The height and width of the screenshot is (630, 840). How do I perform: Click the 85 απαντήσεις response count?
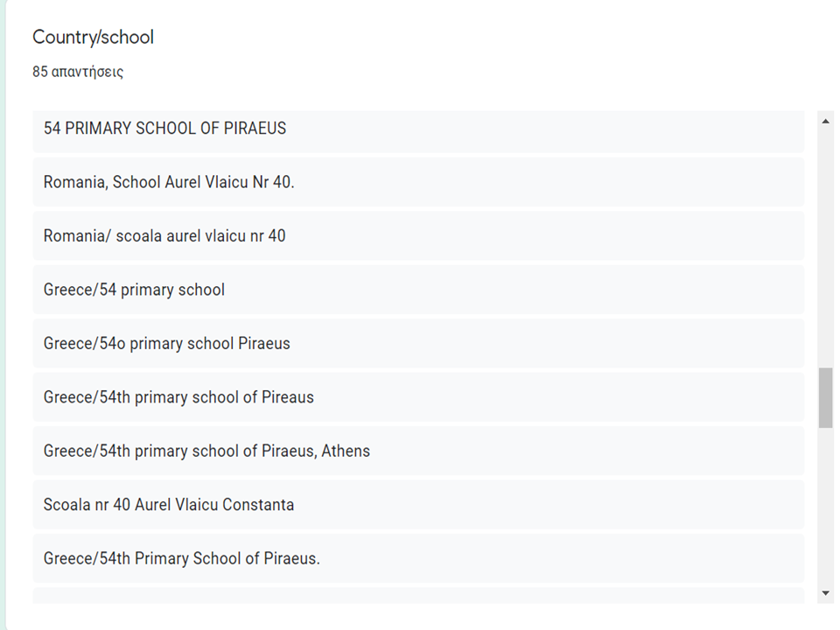78,72
